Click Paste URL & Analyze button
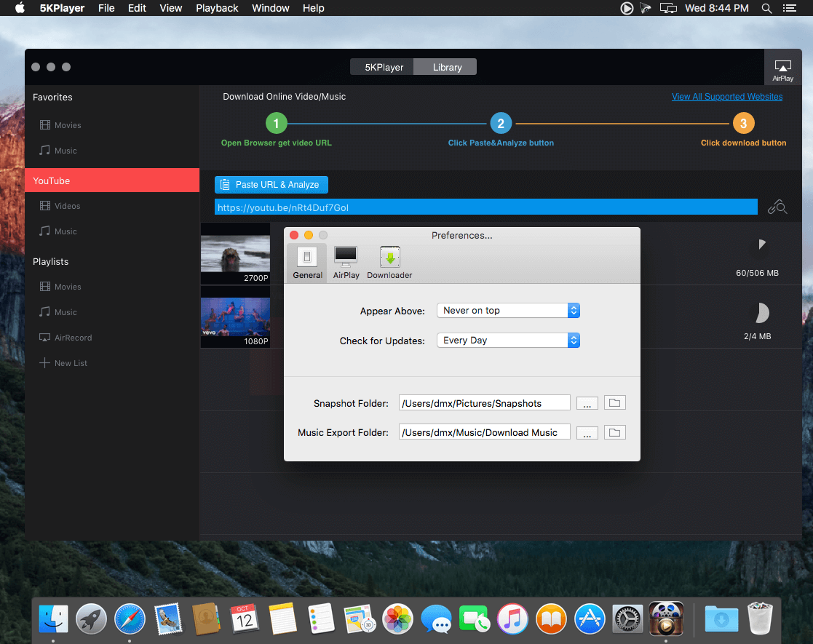813x644 pixels. 271,185
